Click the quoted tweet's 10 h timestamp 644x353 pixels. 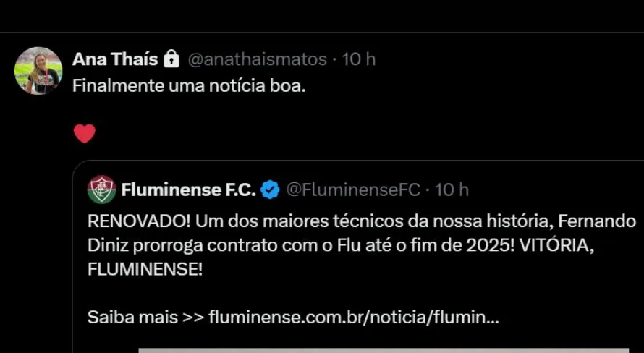[x=452, y=190]
